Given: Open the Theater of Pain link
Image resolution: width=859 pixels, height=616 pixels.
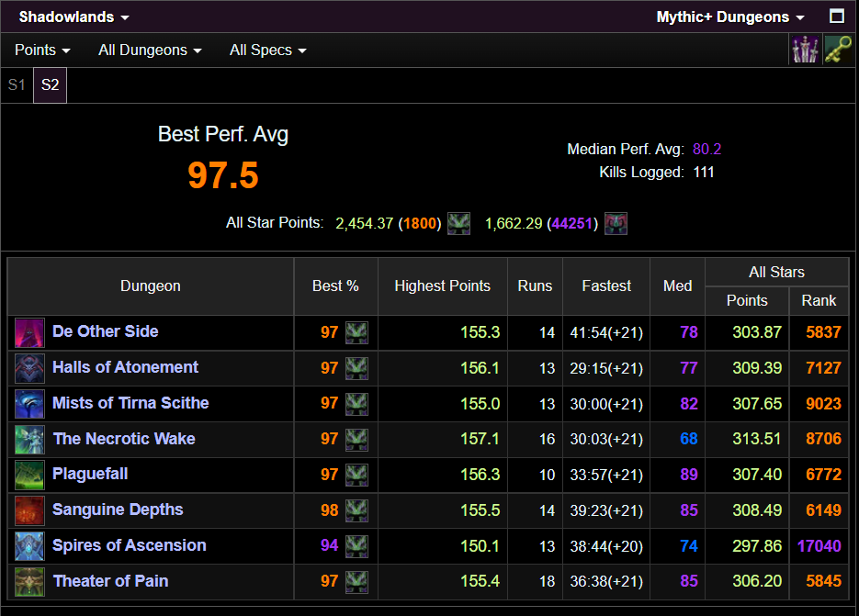Looking at the screenshot, I should coord(110,581).
